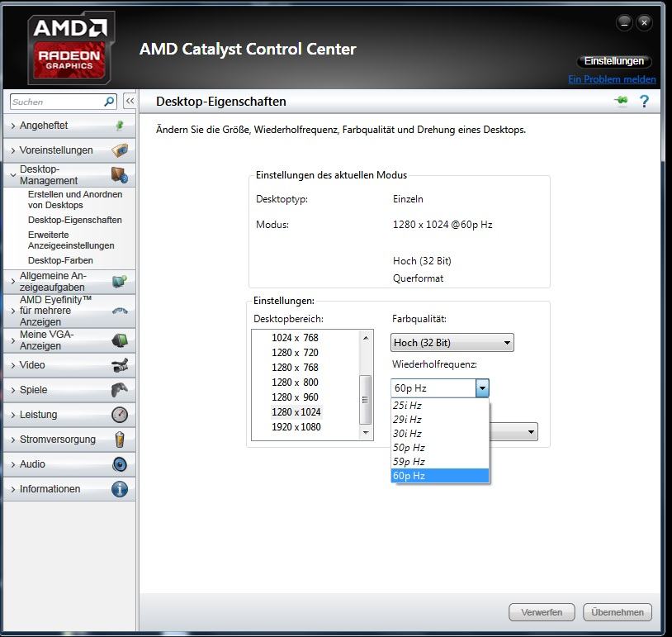Open Desktop-Farben page
Screen dimensions: 672x637
[x=60, y=260]
